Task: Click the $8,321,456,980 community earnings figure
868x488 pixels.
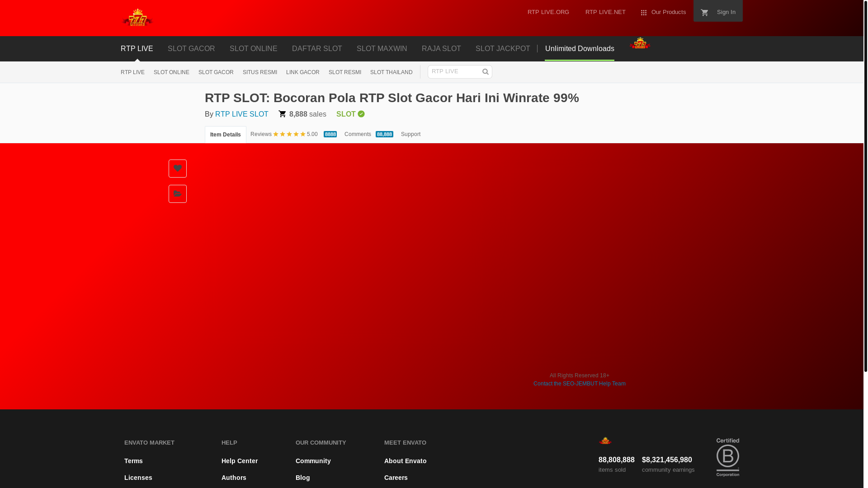Action: click(667, 460)
